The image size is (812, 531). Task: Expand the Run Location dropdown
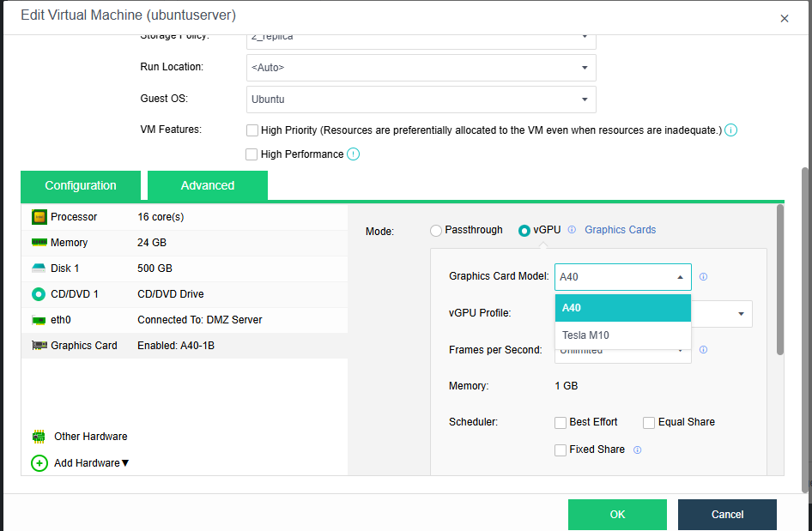421,68
